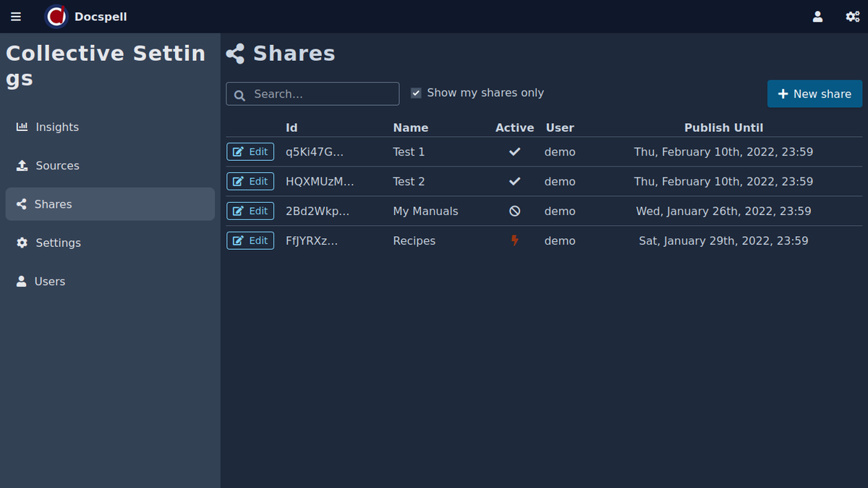Click the Docspell logo icon

(x=56, y=17)
